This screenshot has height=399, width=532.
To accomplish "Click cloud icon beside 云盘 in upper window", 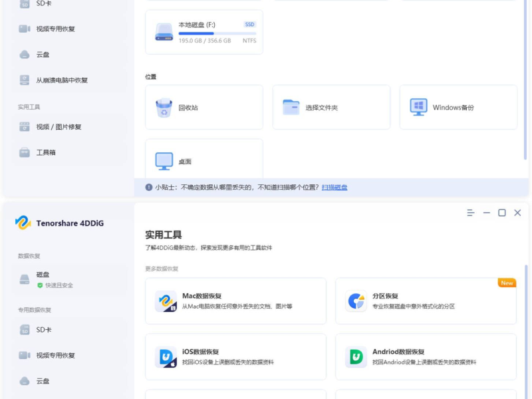I will point(25,55).
